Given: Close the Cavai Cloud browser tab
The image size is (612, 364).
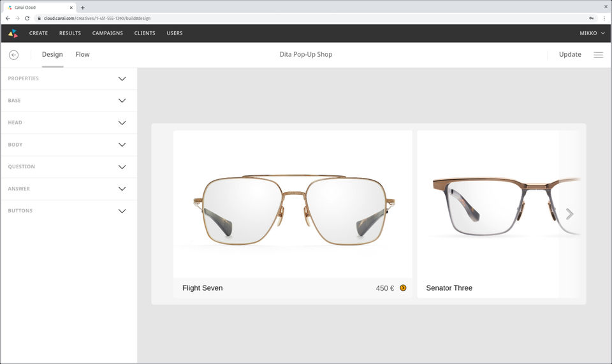Looking at the screenshot, I should (x=71, y=8).
